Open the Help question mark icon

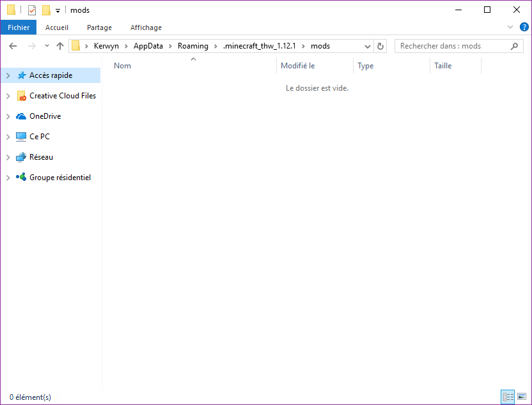tap(524, 27)
